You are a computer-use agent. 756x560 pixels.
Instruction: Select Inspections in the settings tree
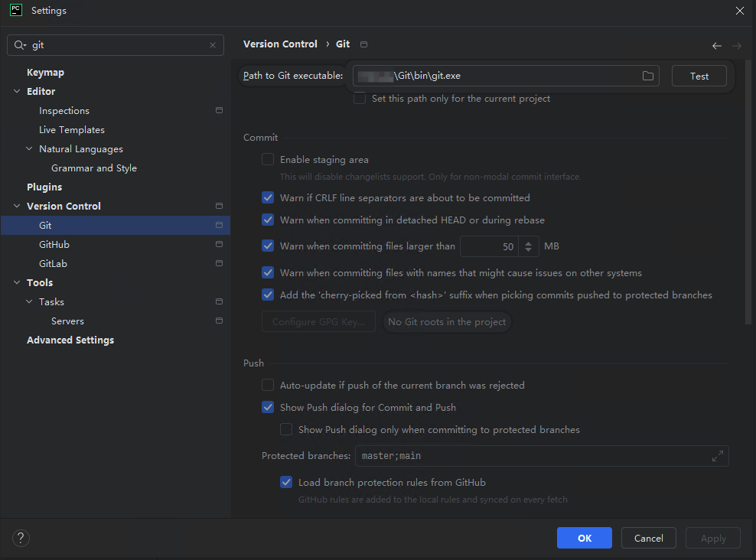click(64, 111)
